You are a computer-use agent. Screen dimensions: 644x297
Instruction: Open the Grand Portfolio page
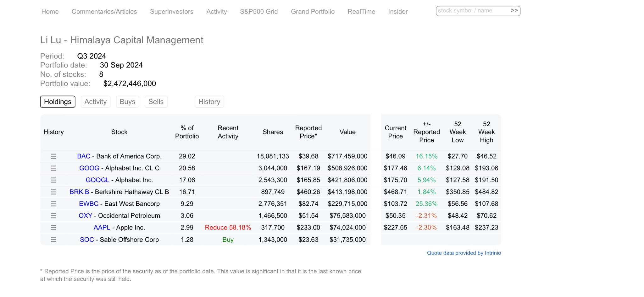click(x=313, y=12)
